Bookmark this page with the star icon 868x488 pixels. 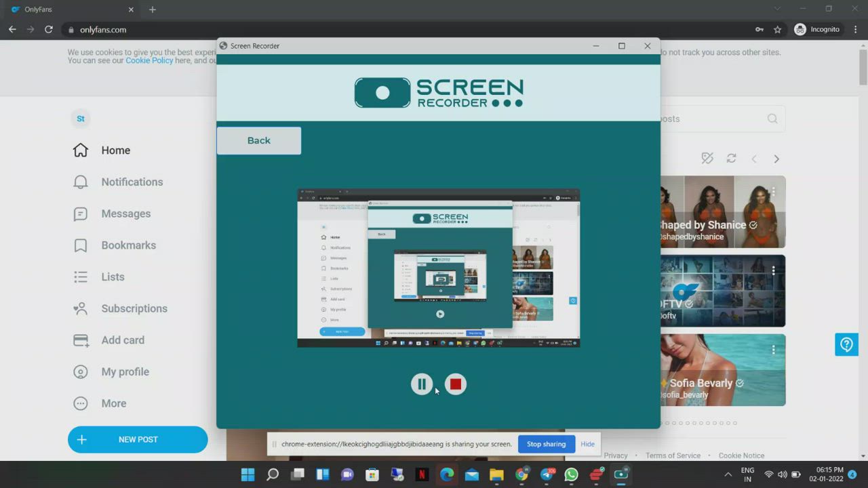coord(778,30)
